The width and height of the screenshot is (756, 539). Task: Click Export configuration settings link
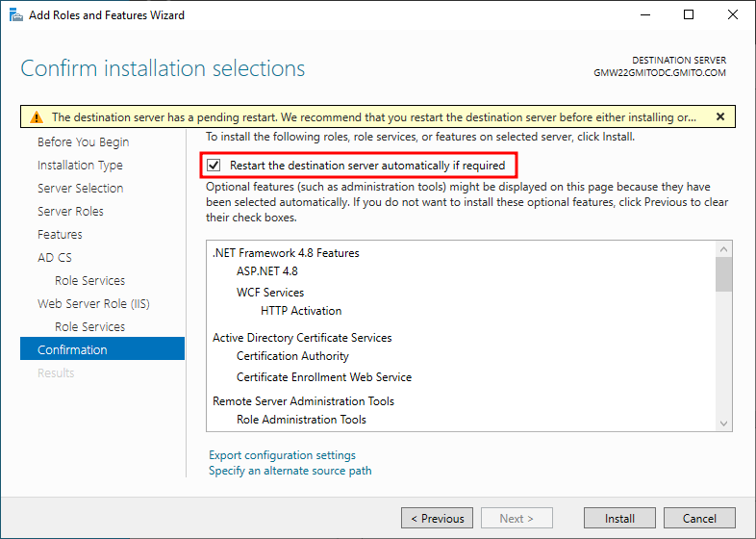(x=282, y=455)
